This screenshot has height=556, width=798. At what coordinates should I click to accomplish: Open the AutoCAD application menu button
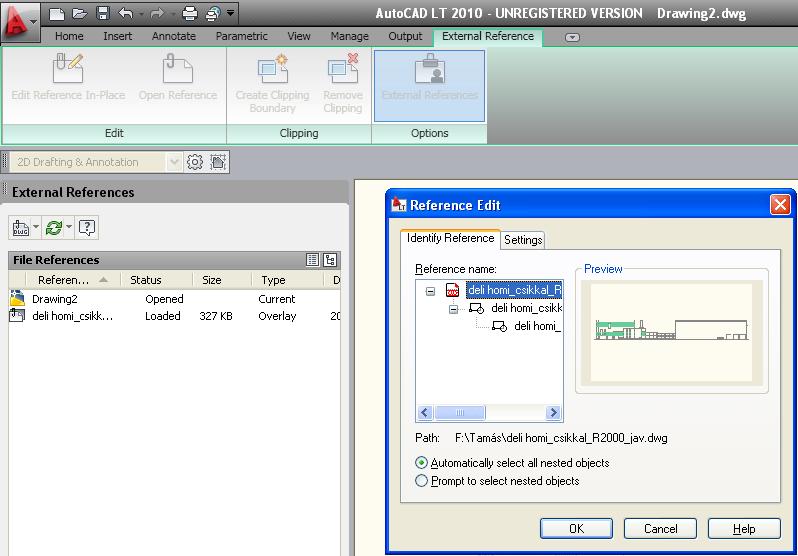click(x=19, y=23)
